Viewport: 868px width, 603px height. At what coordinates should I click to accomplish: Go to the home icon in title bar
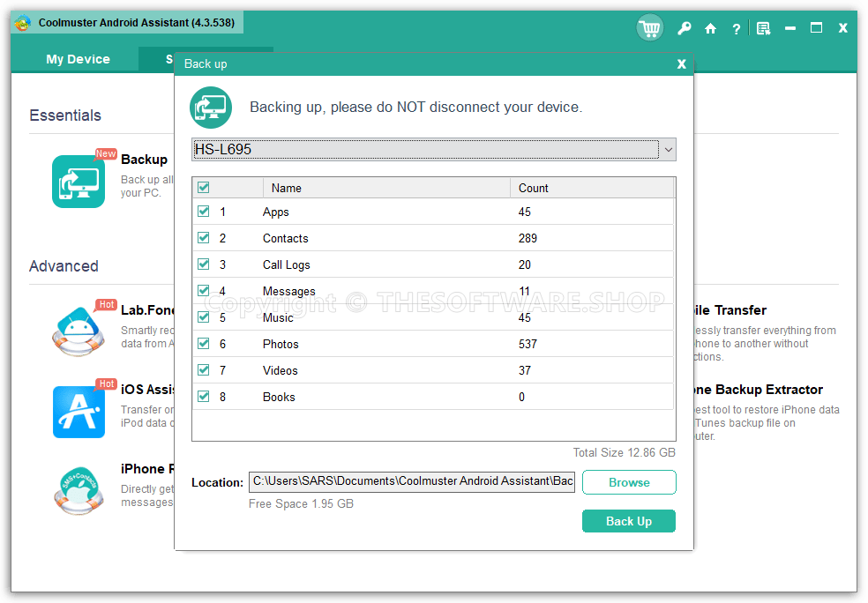click(710, 29)
